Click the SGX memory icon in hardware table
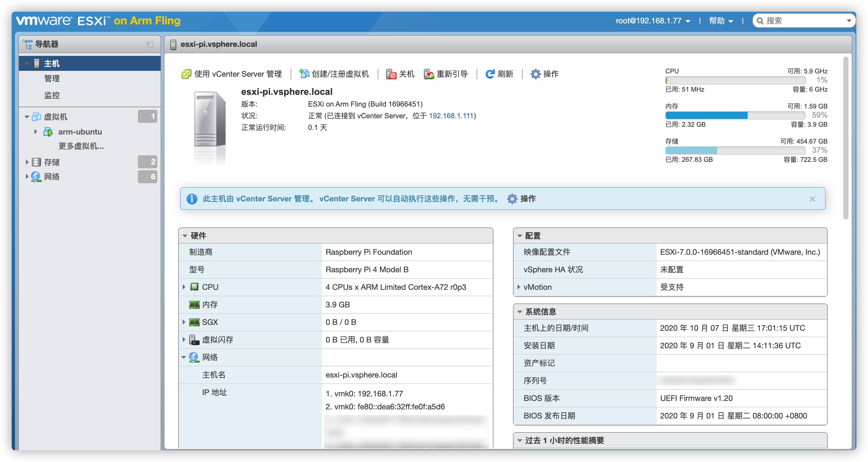Viewport: 868px width, 462px height. coord(194,322)
